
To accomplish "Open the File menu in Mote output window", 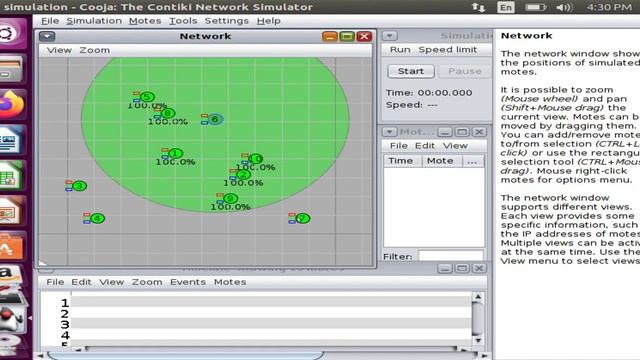I will click(x=398, y=146).
